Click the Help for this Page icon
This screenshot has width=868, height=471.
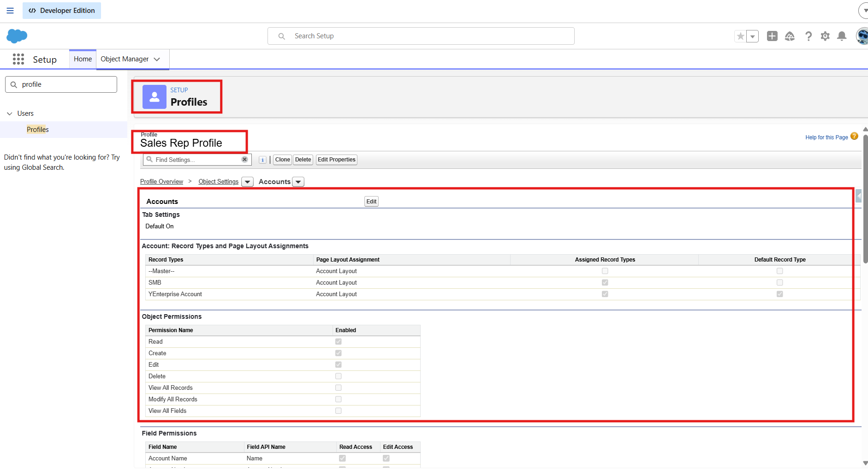tap(854, 136)
